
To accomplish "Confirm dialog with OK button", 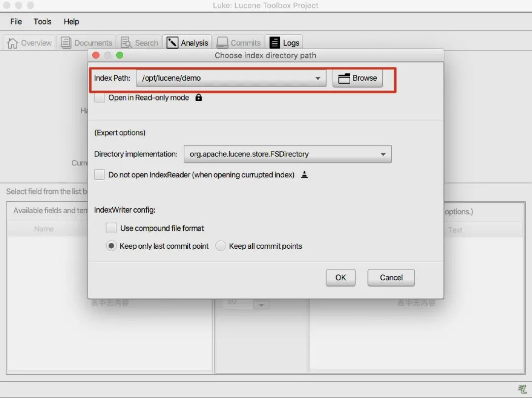I will coord(341,277).
